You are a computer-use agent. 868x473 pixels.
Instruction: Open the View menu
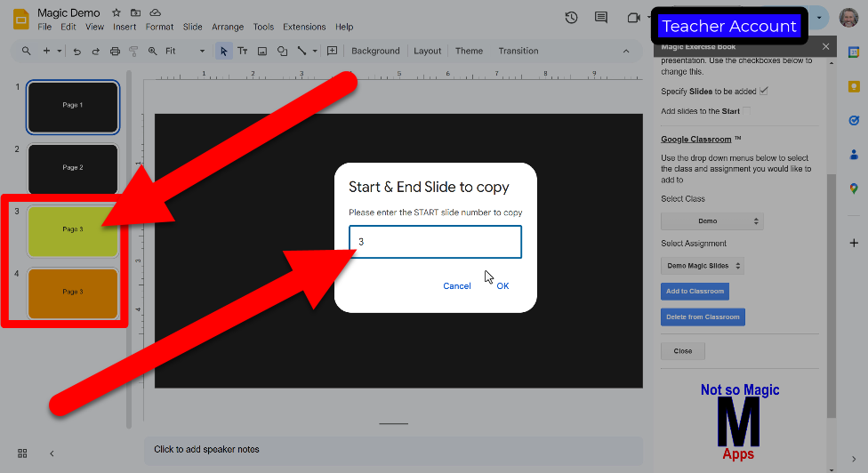pos(94,27)
